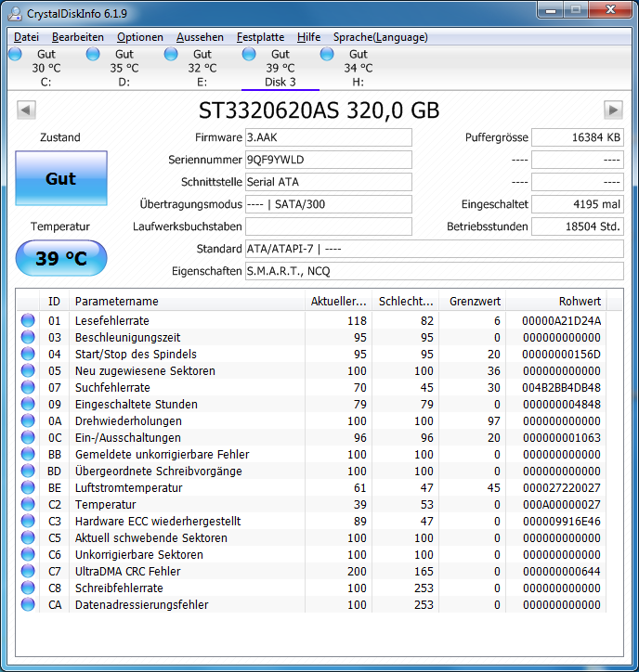This screenshot has width=639, height=672.
Task: Click the 39 °C temperature button
Action: pos(61,258)
